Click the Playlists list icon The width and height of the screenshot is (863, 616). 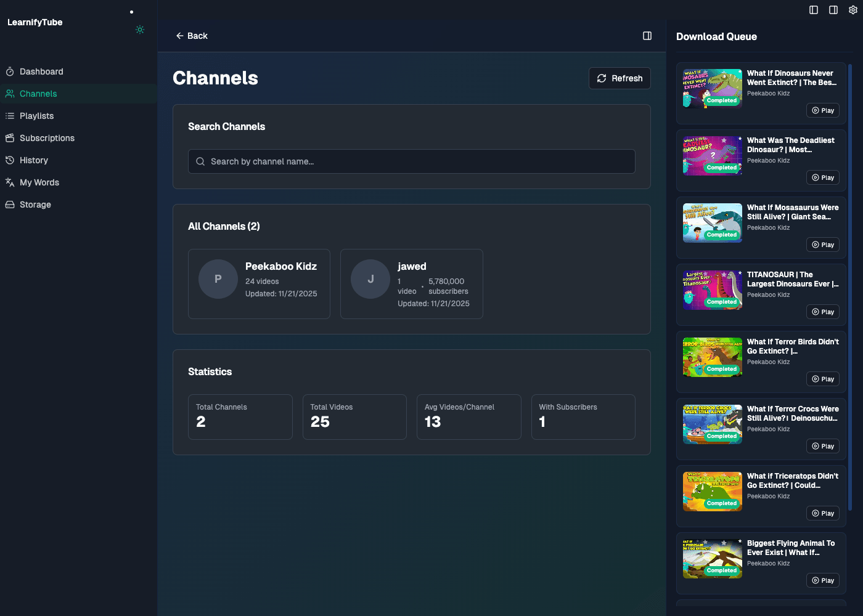click(10, 116)
